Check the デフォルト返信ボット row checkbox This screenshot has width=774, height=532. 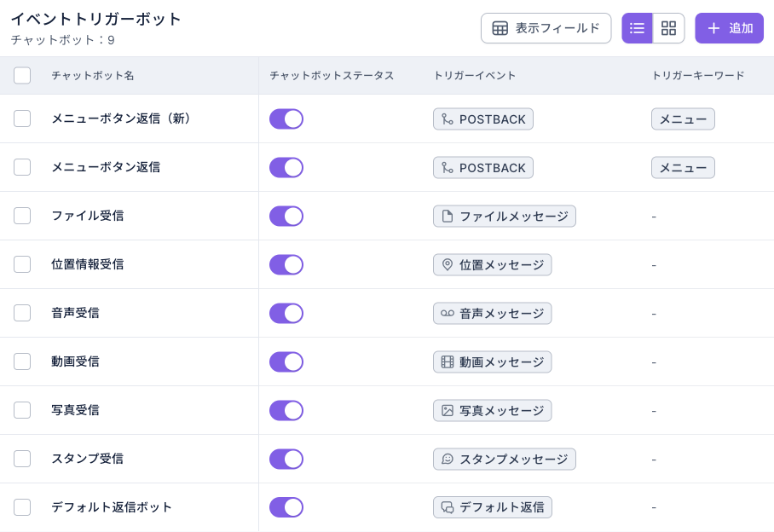click(x=22, y=507)
